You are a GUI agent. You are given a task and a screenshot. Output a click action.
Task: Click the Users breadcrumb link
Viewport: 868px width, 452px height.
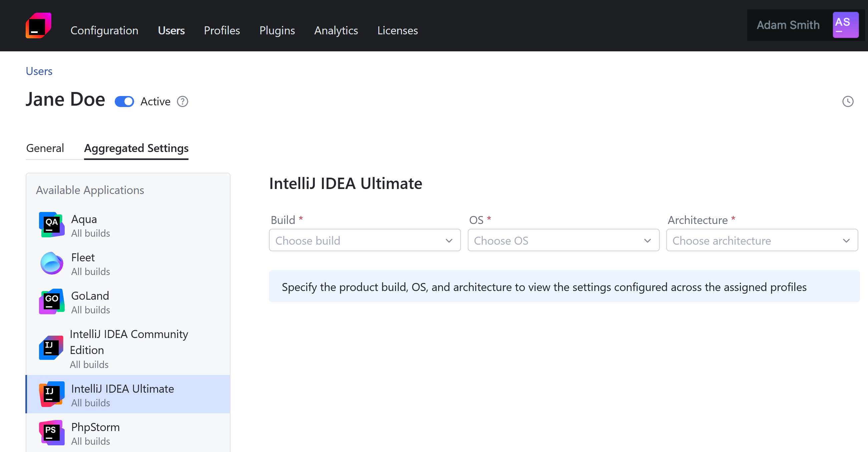click(x=38, y=71)
